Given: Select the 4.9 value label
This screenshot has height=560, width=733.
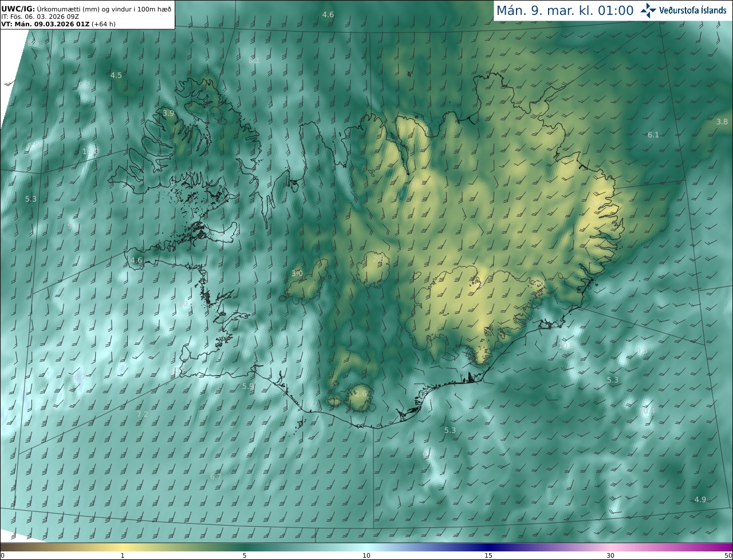Looking at the screenshot, I should click(x=700, y=499).
